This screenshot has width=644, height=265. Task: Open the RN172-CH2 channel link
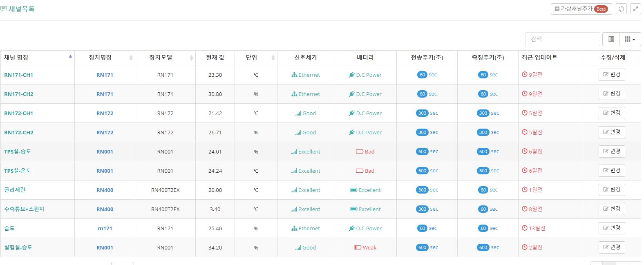tap(19, 132)
